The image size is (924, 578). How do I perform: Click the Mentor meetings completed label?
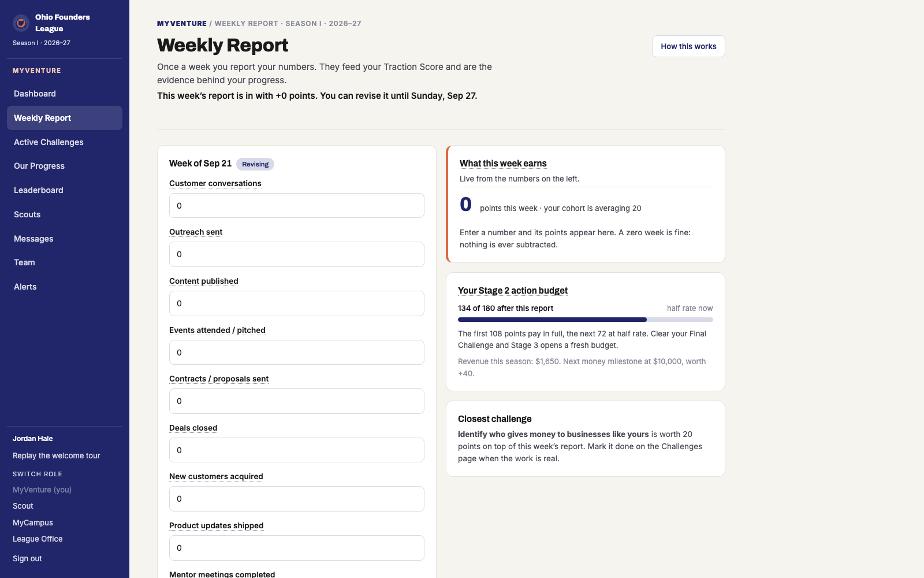click(x=222, y=574)
